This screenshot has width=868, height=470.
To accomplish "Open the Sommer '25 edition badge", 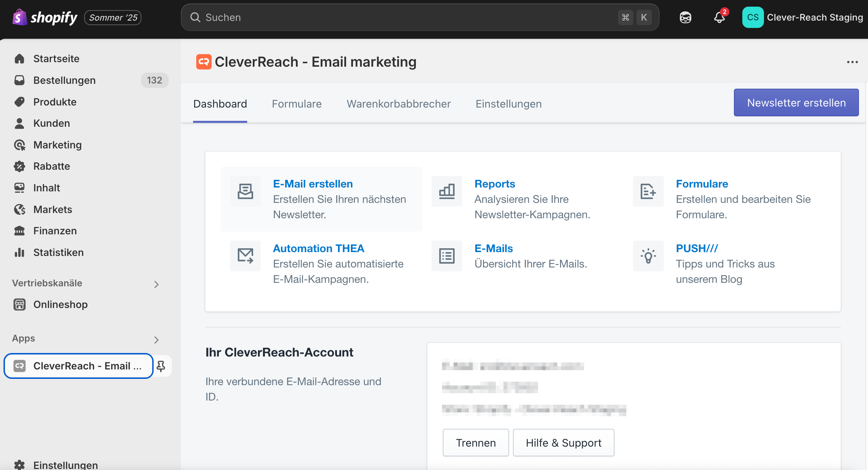I will (x=113, y=17).
